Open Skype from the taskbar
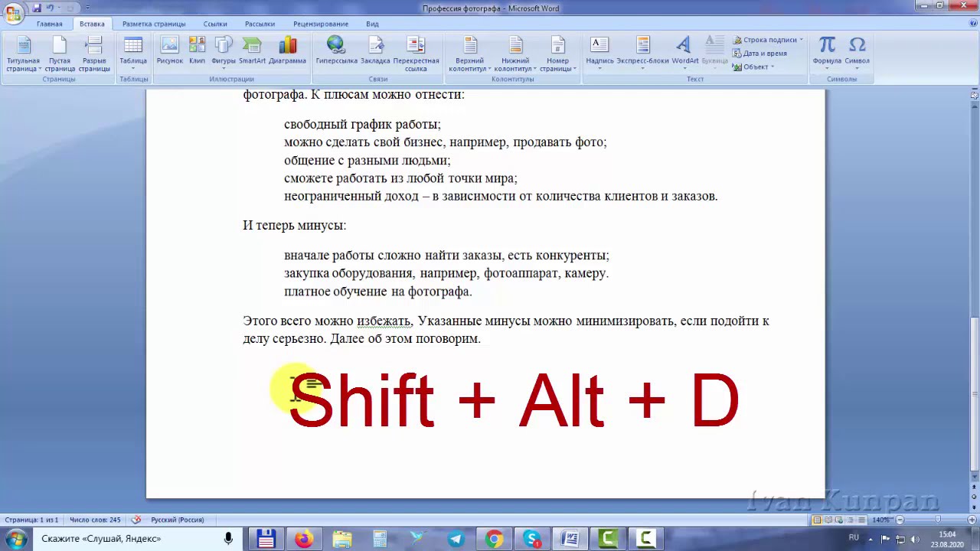 coord(532,540)
